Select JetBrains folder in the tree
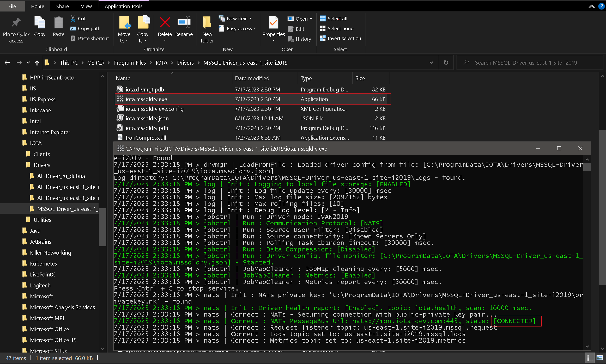Screen dimensions: 606x364 tap(40, 242)
